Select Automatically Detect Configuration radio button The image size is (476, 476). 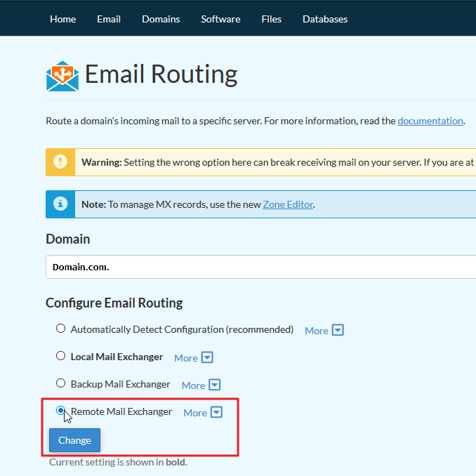tap(61, 329)
